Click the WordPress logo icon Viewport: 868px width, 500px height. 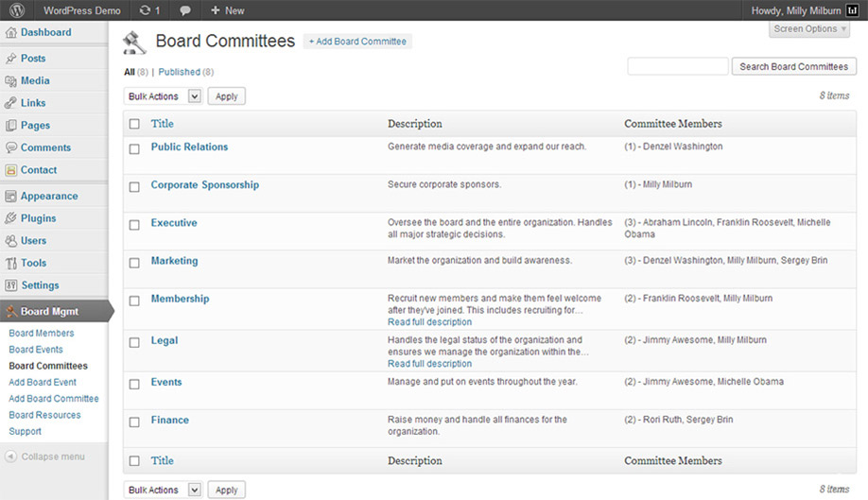17,10
